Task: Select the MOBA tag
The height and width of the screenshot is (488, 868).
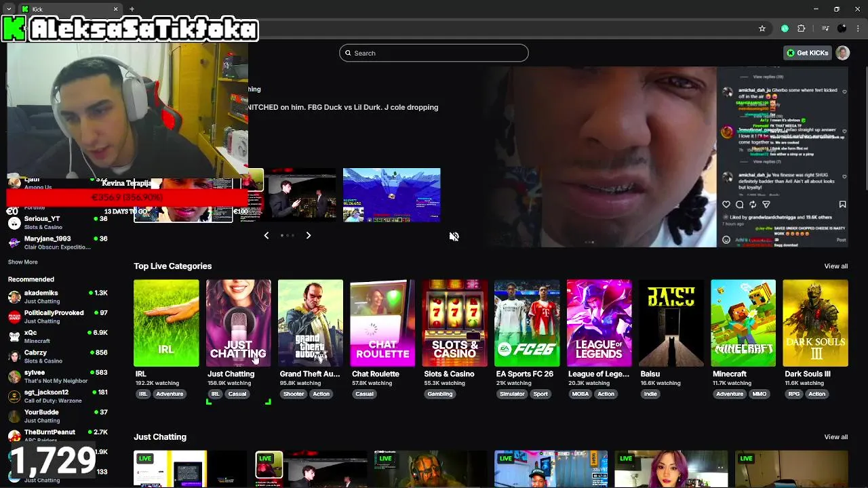Action: pyautogui.click(x=580, y=394)
